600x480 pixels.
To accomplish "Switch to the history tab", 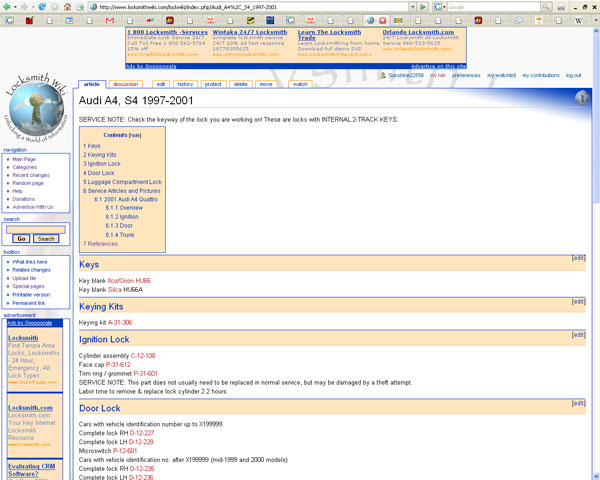I will tap(185, 84).
